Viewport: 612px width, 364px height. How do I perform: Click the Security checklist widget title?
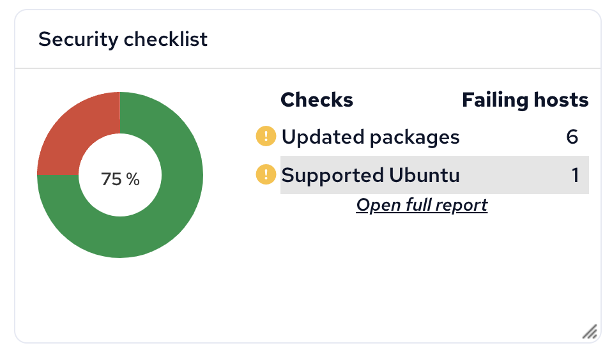(123, 39)
